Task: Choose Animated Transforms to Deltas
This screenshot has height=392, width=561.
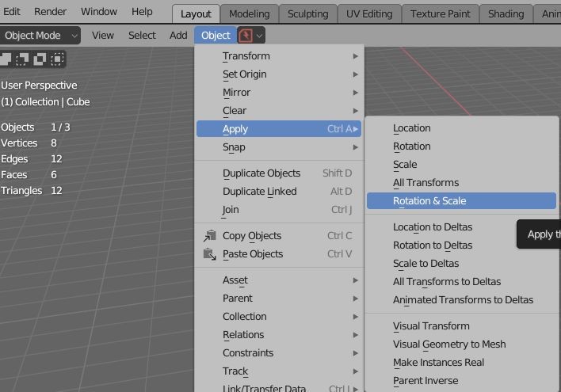Action: pyautogui.click(x=461, y=300)
